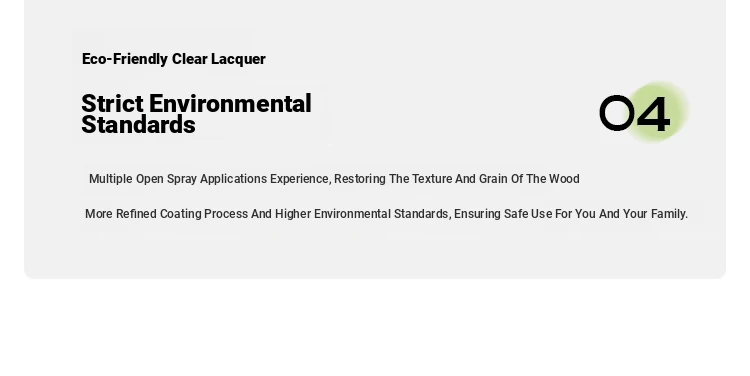Click the word 'Eco-Friendly' in the subtitle

[x=125, y=59]
